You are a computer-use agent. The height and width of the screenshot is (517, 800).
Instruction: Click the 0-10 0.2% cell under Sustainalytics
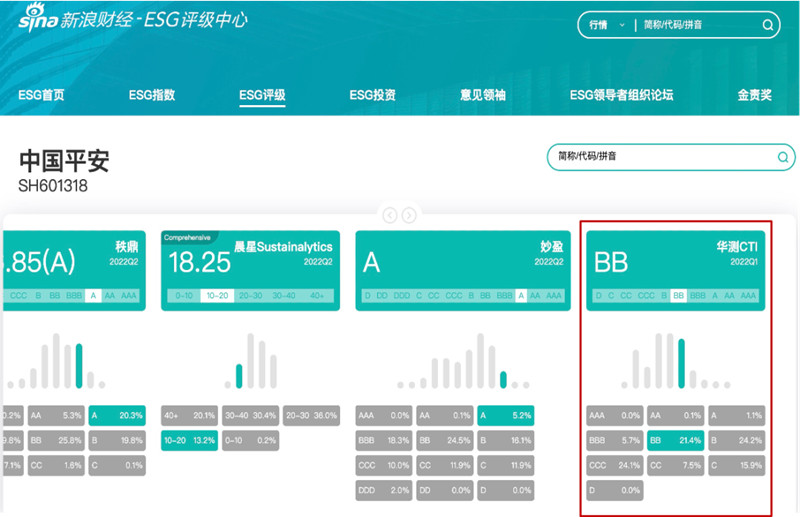coord(251,440)
